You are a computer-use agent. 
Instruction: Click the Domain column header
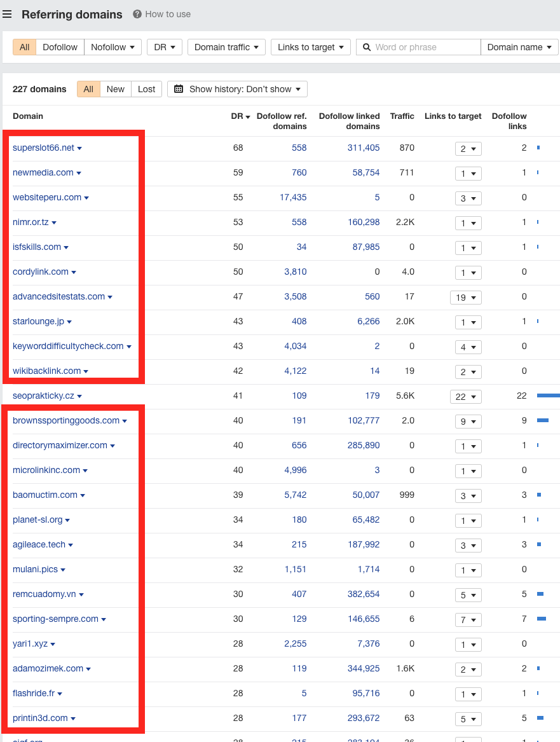click(28, 116)
